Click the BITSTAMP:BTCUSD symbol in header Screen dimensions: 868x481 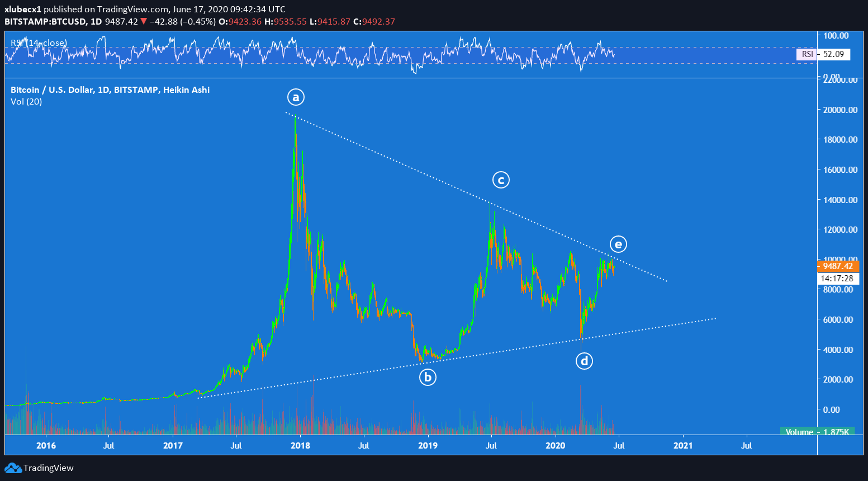click(45, 22)
